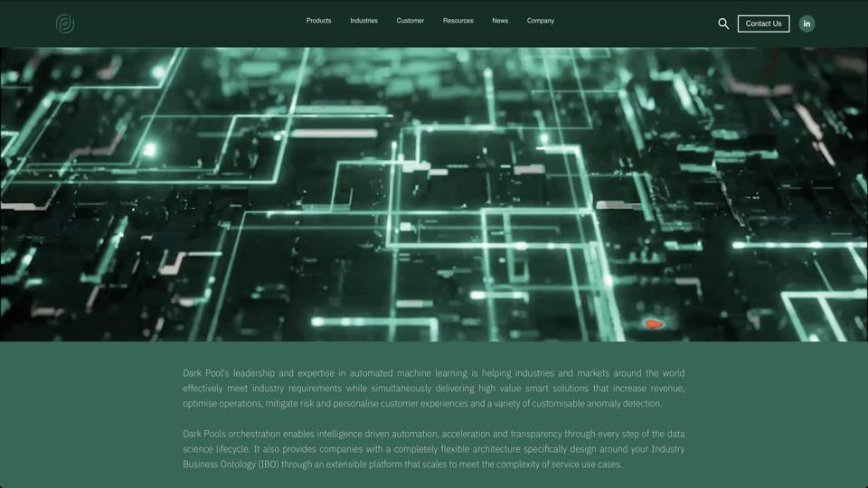
Task: Open the Industries menu
Action: (363, 21)
